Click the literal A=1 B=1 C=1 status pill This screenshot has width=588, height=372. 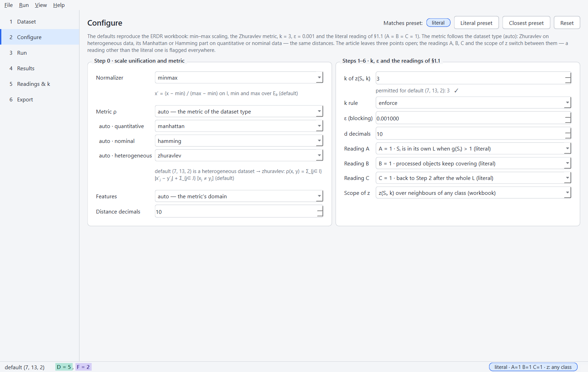point(533,367)
